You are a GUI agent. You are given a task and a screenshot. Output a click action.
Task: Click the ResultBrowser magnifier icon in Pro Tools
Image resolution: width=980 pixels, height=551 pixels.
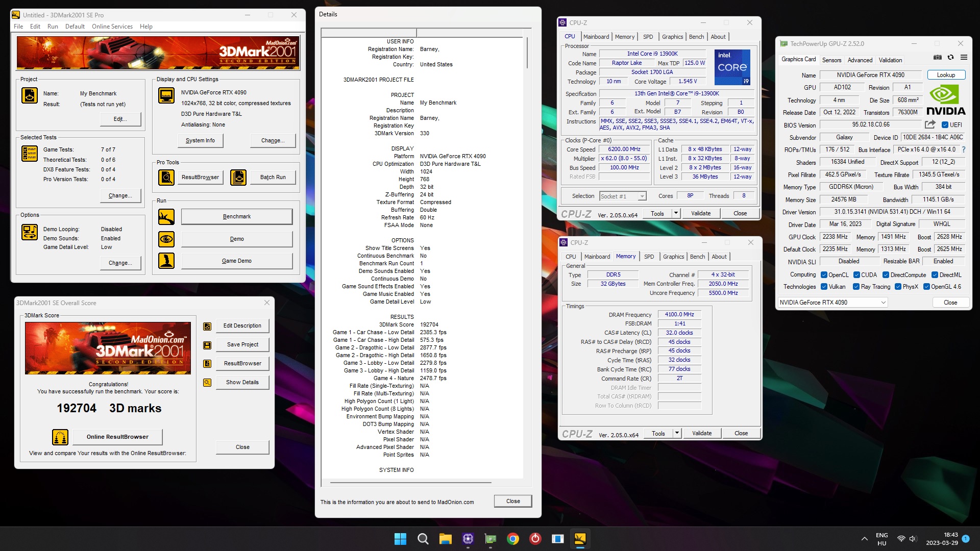pyautogui.click(x=166, y=177)
